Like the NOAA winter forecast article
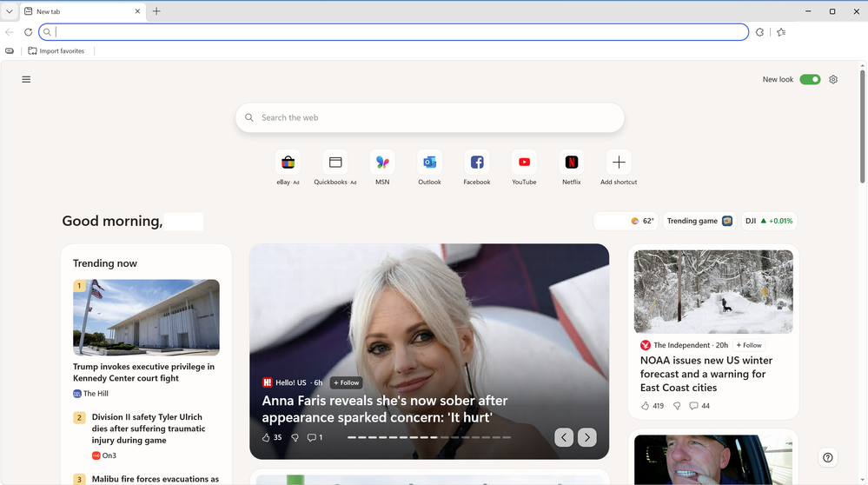The height and width of the screenshot is (485, 868). [653, 406]
